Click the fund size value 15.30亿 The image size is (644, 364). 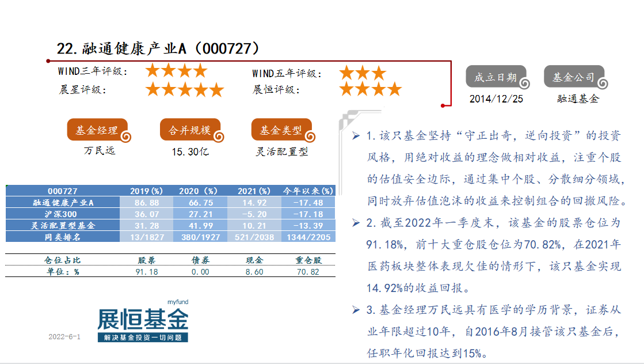click(x=190, y=152)
